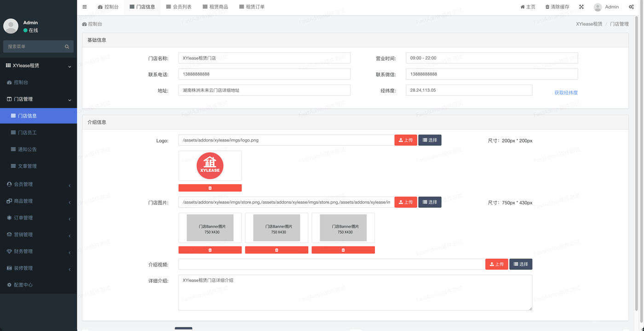This screenshot has height=331, width=644.
Task: Switch to the 门店信息 top tab
Action: 142,7
